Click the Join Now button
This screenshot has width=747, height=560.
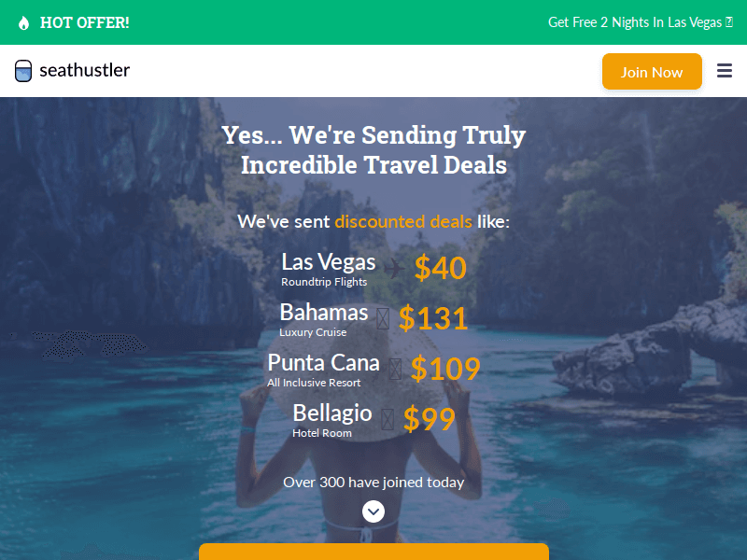652,72
